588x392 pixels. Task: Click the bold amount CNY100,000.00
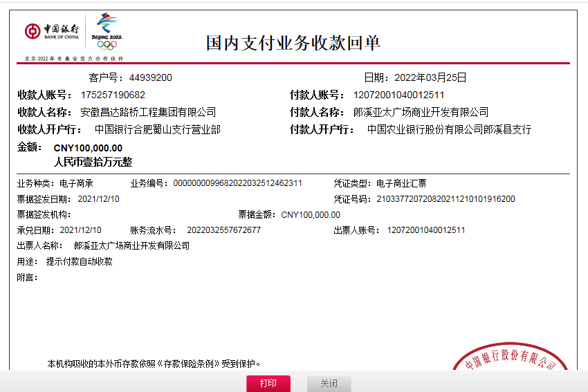(88, 148)
